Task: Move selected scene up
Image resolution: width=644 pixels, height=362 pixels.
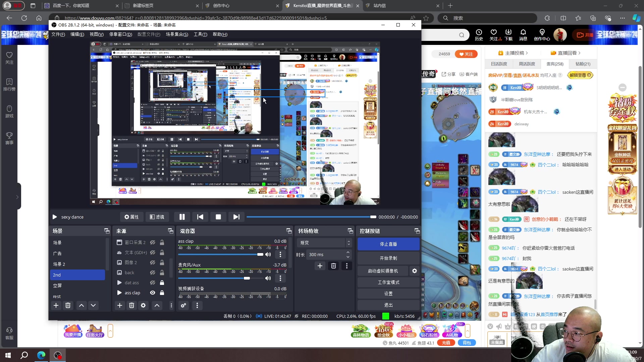Action: click(82, 305)
